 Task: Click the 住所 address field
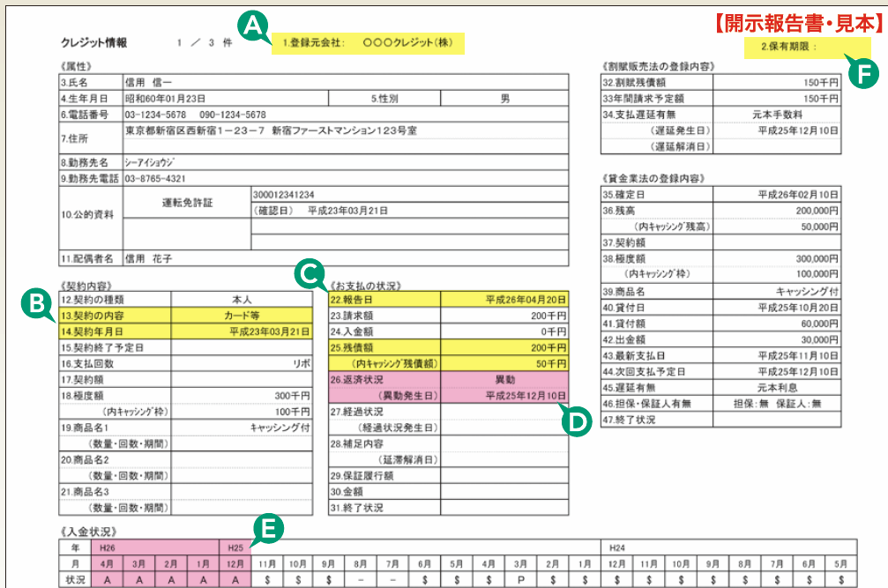[346, 138]
